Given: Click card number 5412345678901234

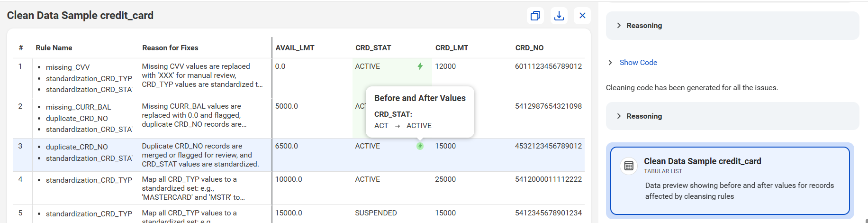Looking at the screenshot, I should point(548,213).
